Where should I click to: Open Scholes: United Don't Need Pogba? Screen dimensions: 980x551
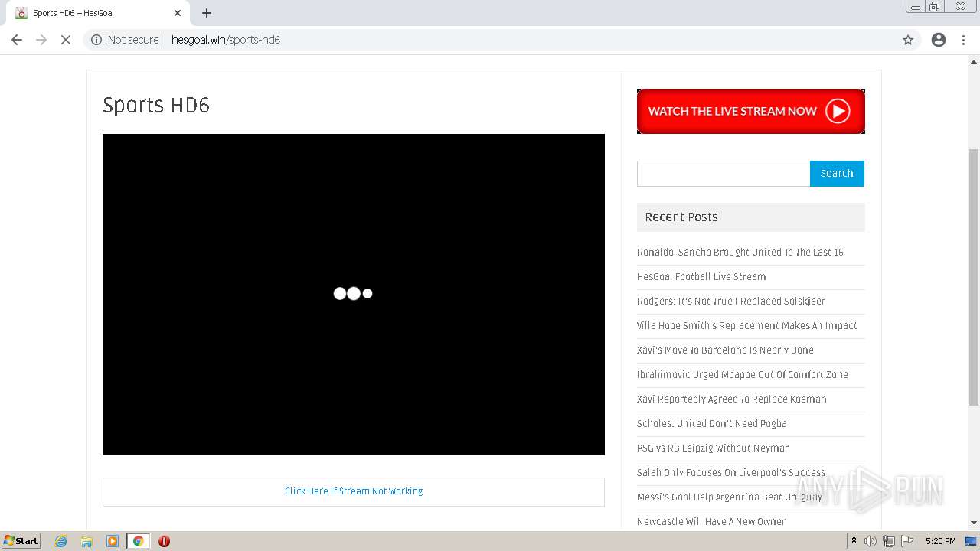(x=712, y=424)
